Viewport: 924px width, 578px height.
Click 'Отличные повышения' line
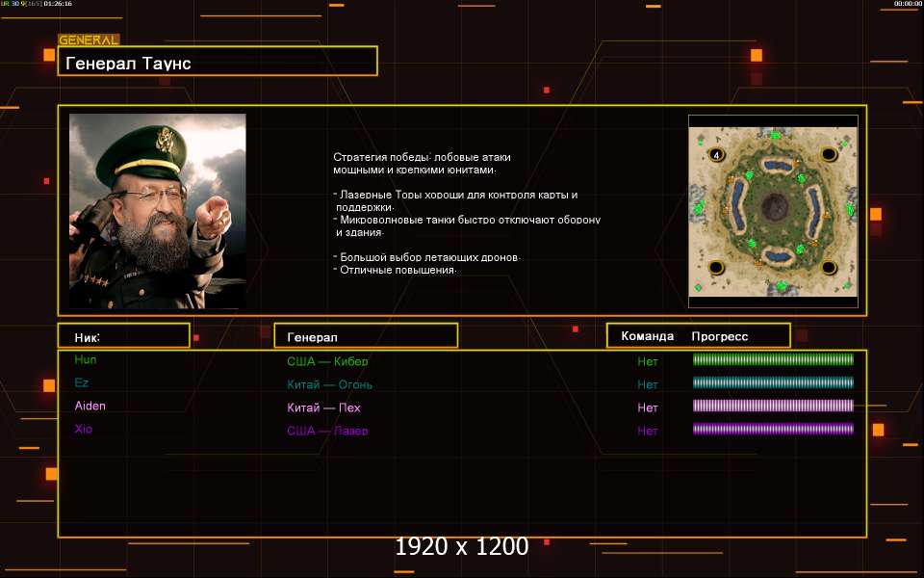(396, 270)
